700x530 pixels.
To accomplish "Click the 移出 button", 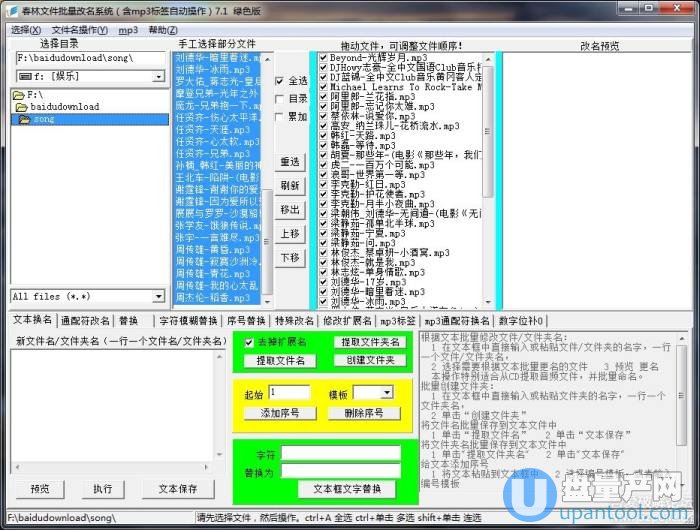I will [x=290, y=209].
